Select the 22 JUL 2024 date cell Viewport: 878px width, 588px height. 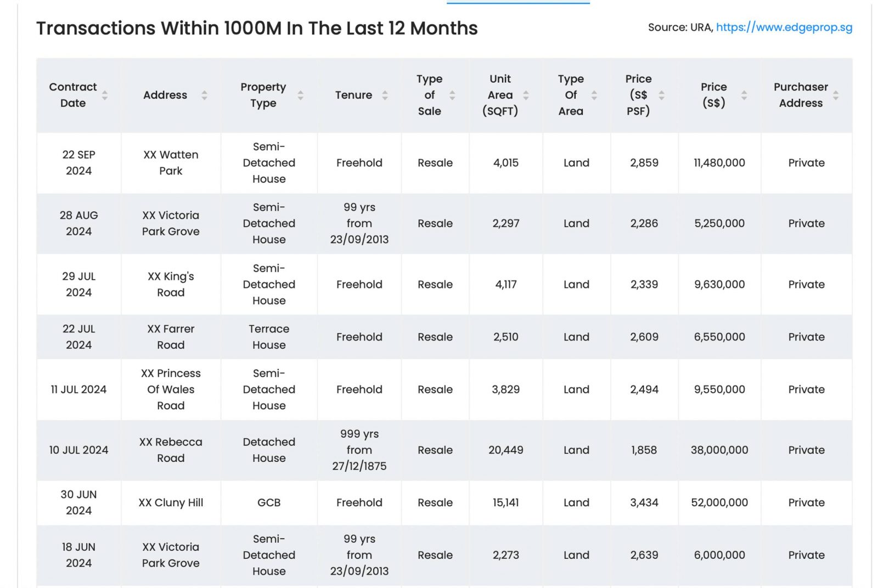click(78, 337)
